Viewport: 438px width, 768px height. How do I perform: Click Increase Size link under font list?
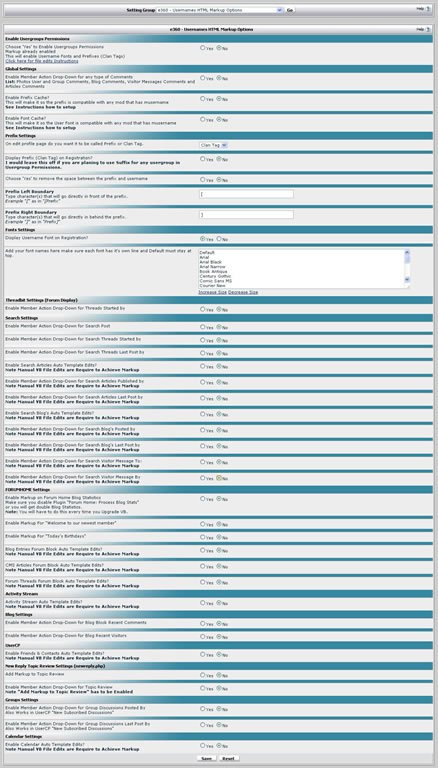click(213, 292)
